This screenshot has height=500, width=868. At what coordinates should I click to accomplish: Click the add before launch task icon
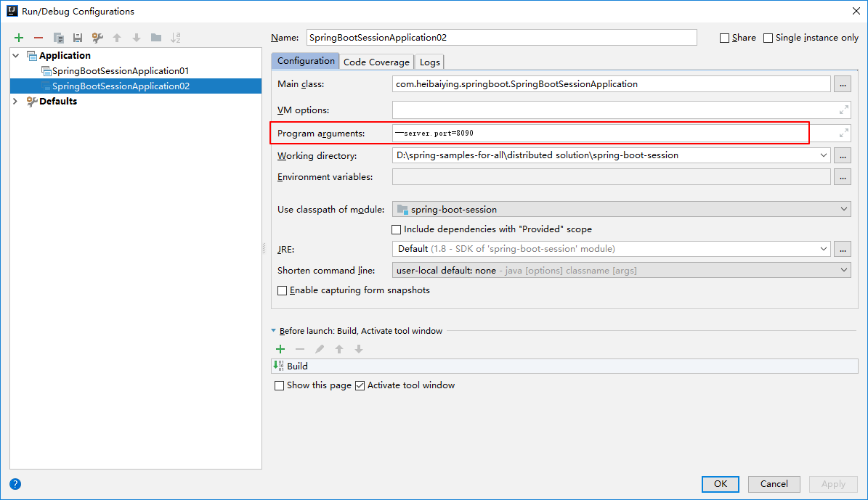(280, 349)
